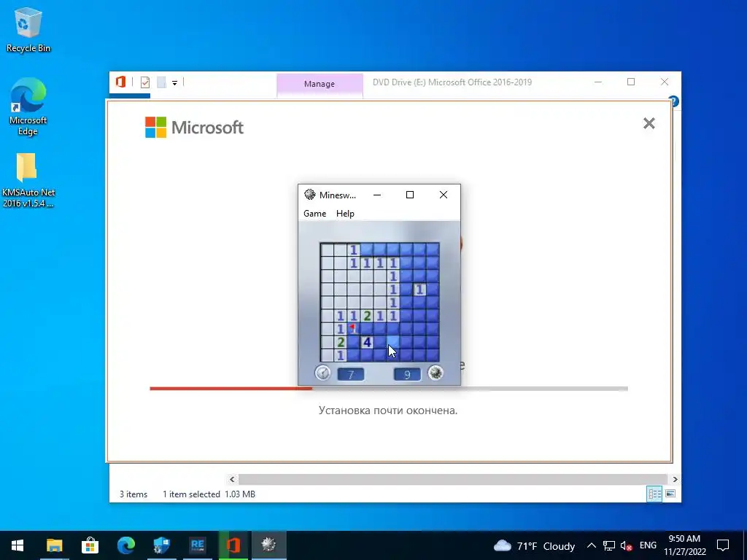Open the Minesweeper Help menu
747x560 pixels.
point(345,214)
